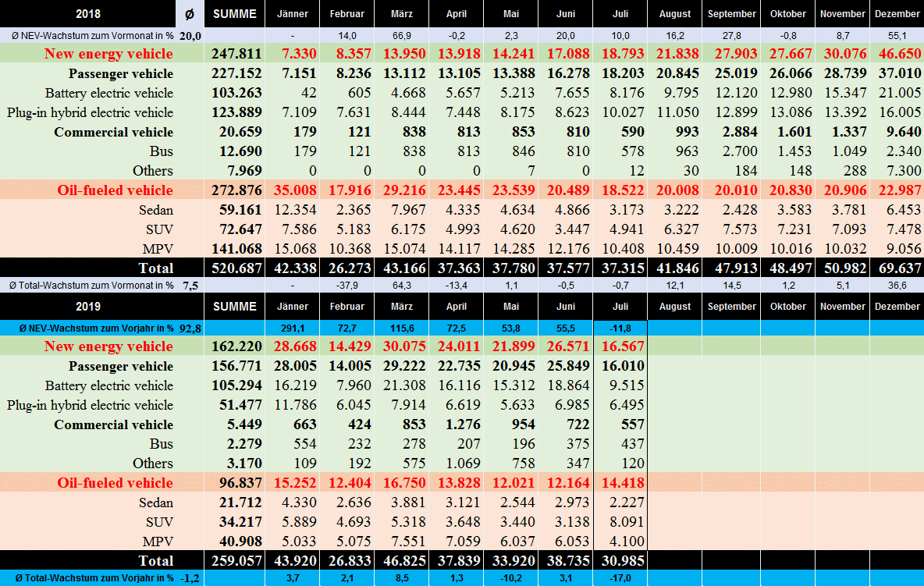Click Jänner NEV yearly growth 291,1
924x586 pixels.
tap(293, 329)
